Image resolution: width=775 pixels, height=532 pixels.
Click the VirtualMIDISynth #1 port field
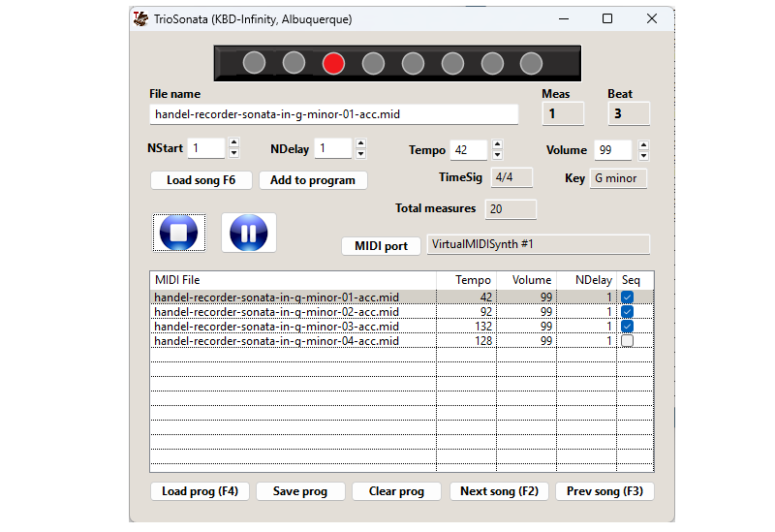[539, 244]
